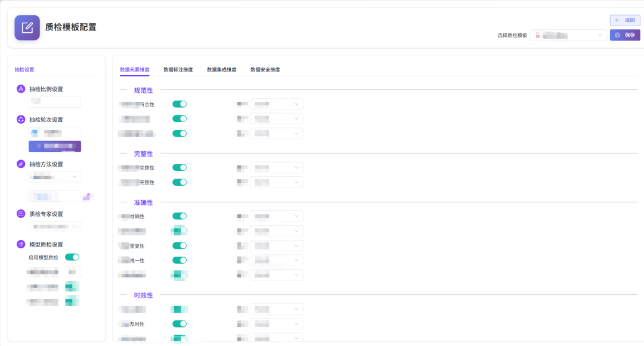This screenshot has width=644, height=346.
Task: Click the gear icon on 保存 button
Action: 618,35
